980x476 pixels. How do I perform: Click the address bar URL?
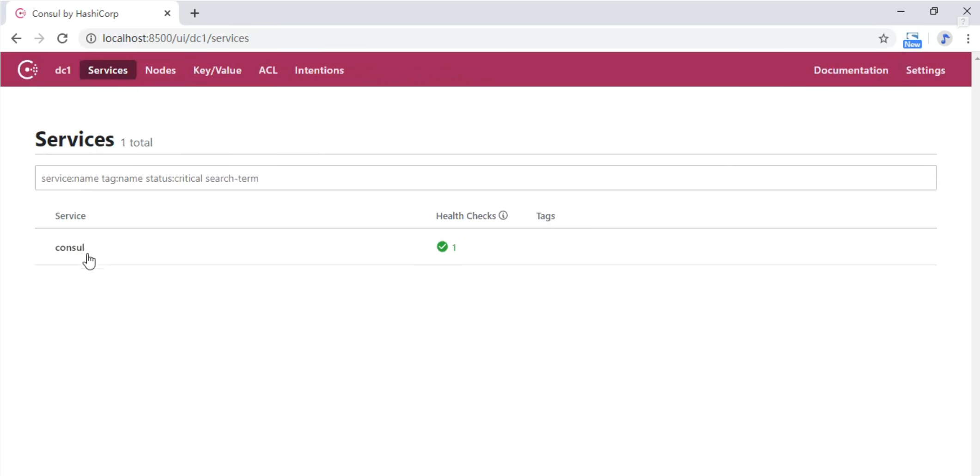pyautogui.click(x=176, y=38)
